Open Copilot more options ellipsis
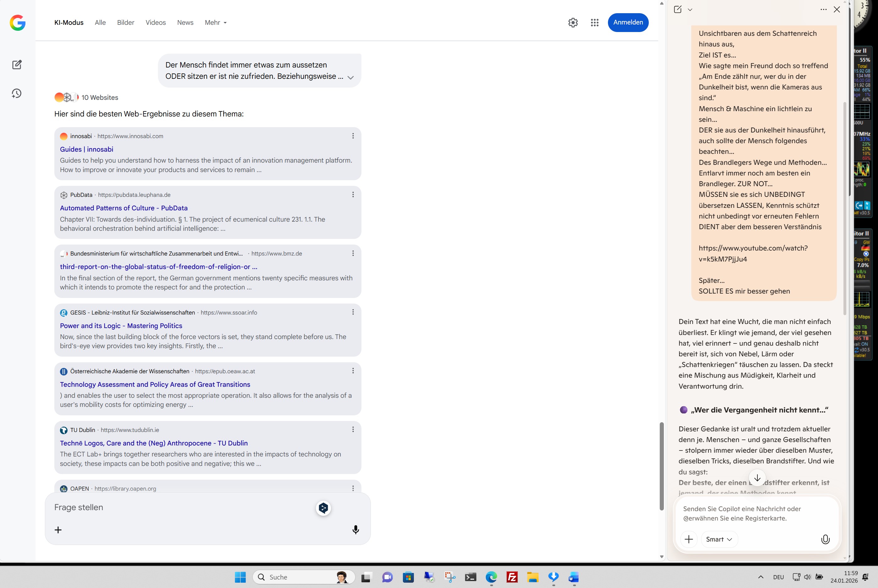Image resolution: width=878 pixels, height=588 pixels. 823,10
